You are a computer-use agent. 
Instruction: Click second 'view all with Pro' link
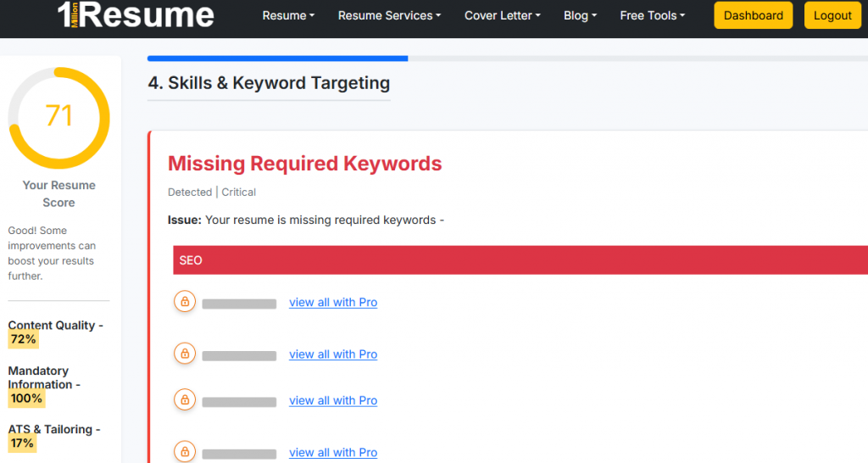tap(333, 354)
